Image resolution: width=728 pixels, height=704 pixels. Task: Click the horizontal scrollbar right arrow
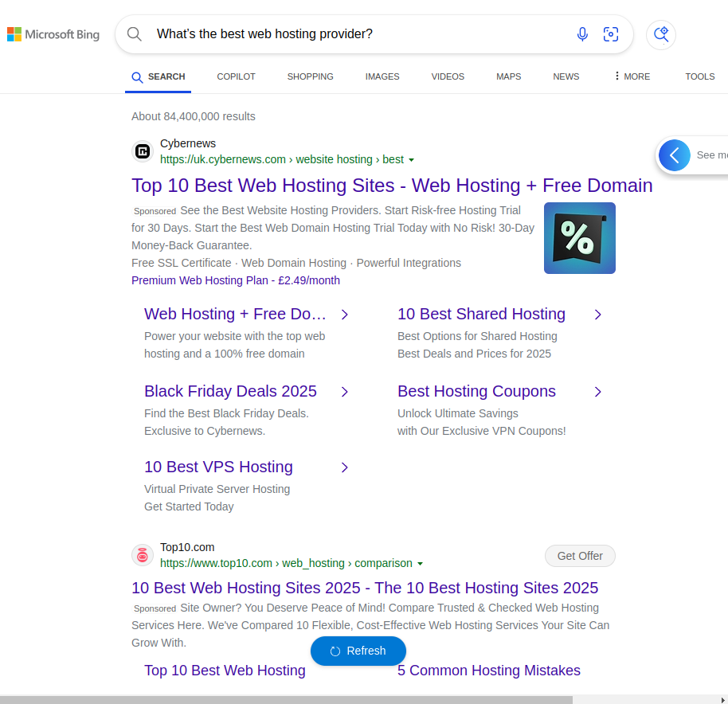point(722,700)
